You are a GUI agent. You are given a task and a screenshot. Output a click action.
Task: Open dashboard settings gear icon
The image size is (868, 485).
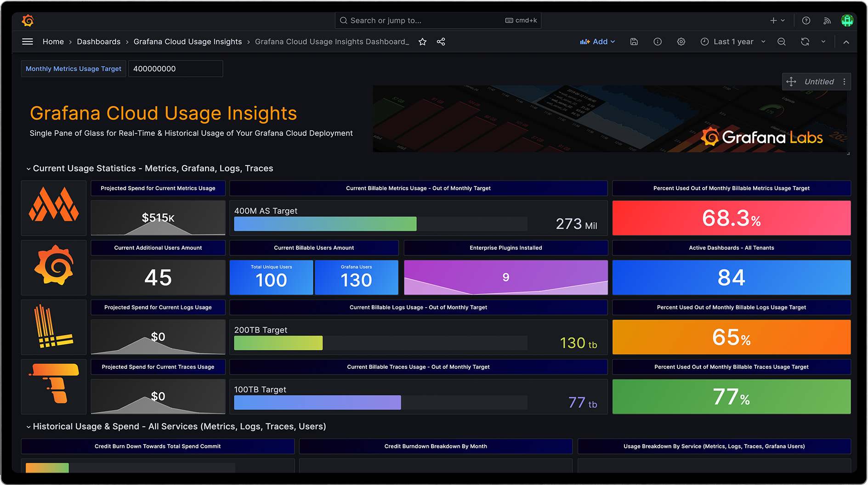681,41
